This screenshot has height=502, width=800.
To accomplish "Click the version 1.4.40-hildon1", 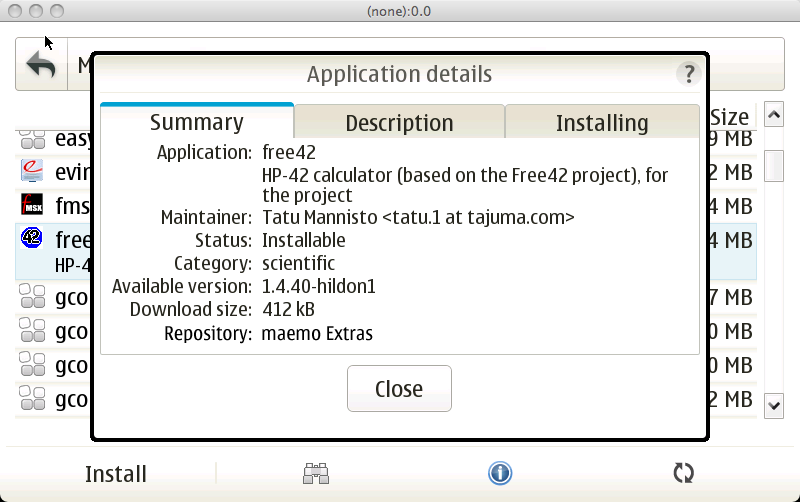I will point(319,286).
